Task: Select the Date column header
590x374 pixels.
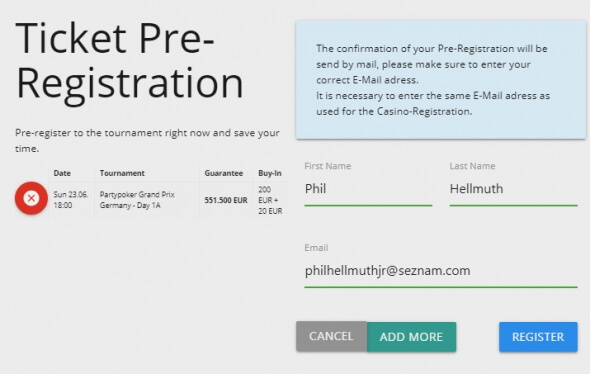Action: point(62,173)
